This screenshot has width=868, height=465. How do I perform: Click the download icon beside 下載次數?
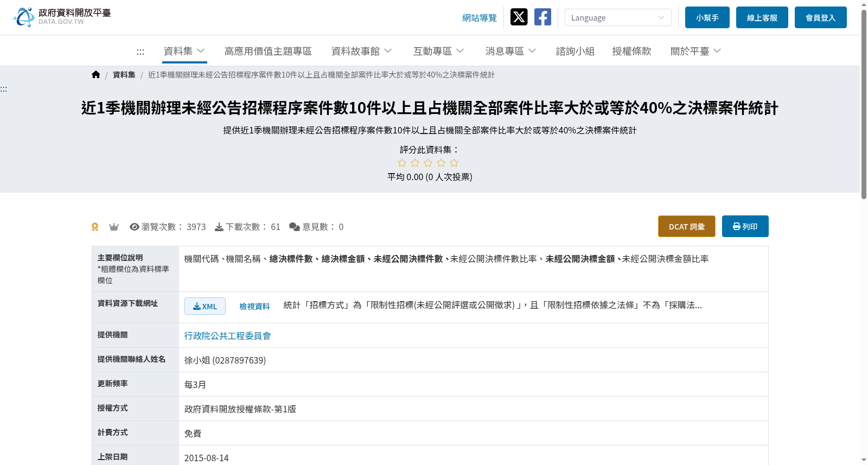pos(219,227)
